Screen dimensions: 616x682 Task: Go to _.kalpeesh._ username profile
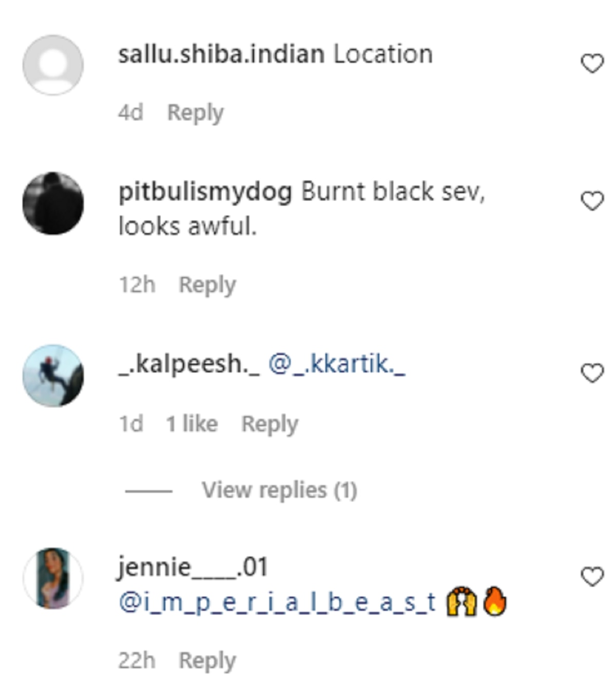[x=189, y=364]
